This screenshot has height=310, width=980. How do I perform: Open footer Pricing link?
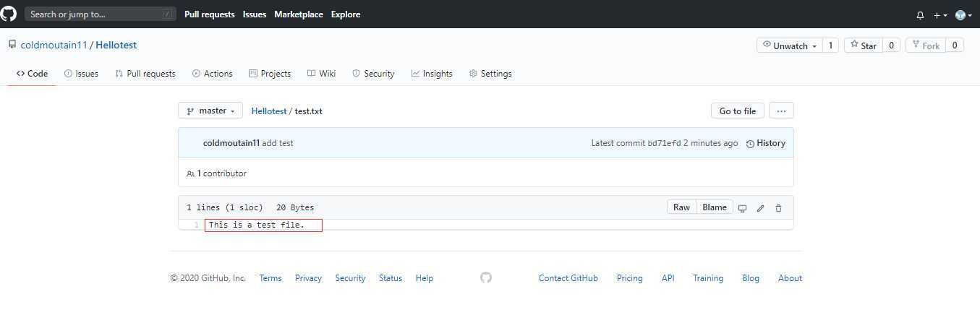[x=629, y=278]
